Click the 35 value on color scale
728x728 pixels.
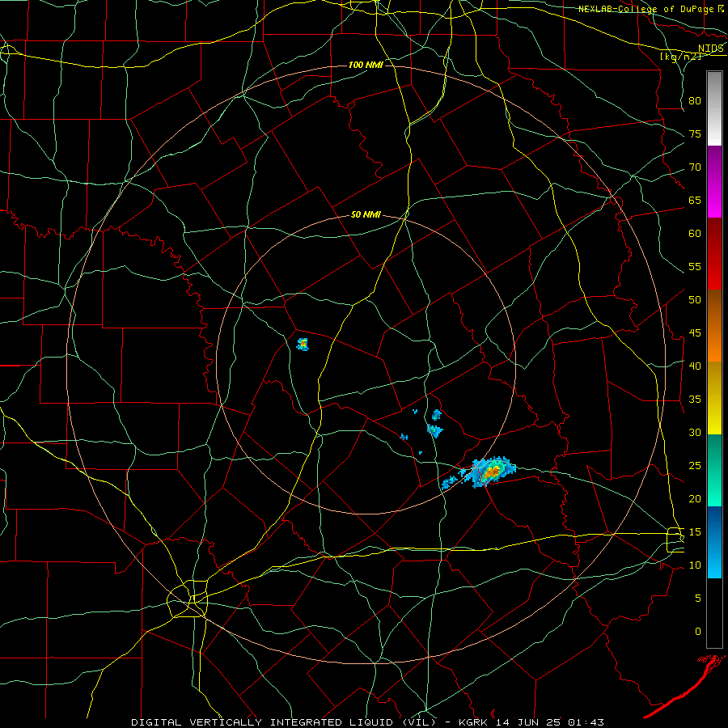(x=695, y=400)
